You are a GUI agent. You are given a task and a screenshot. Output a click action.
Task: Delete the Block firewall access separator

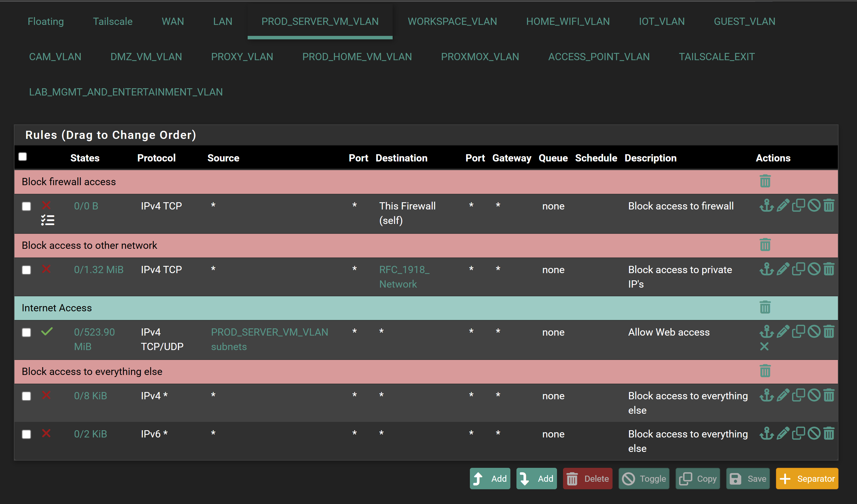(x=765, y=181)
